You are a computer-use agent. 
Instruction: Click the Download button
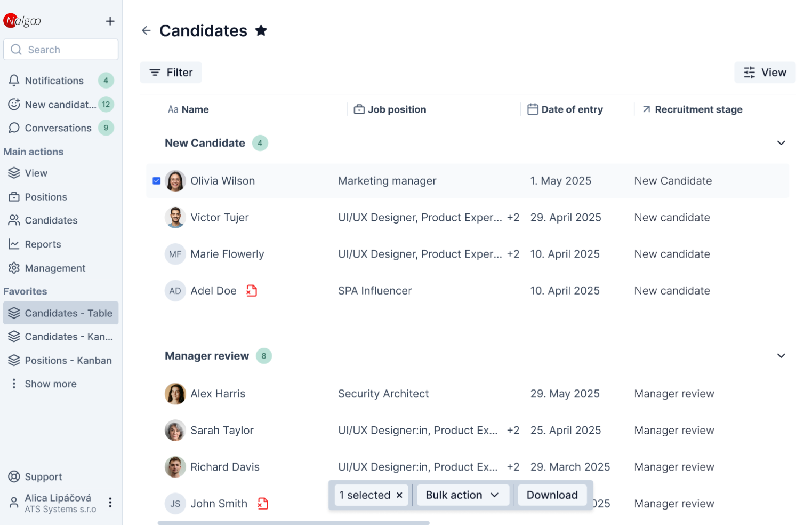(552, 495)
